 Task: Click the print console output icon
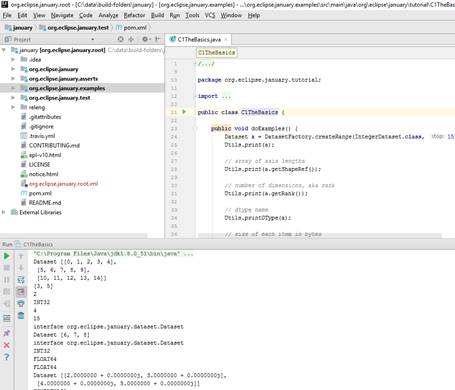tap(21, 303)
